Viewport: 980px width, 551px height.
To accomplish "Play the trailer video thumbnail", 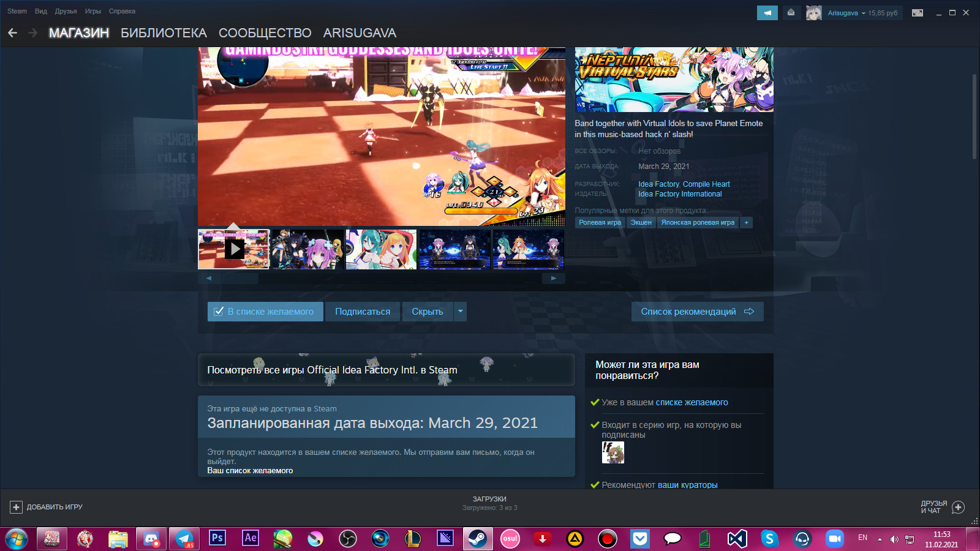I will (x=234, y=249).
